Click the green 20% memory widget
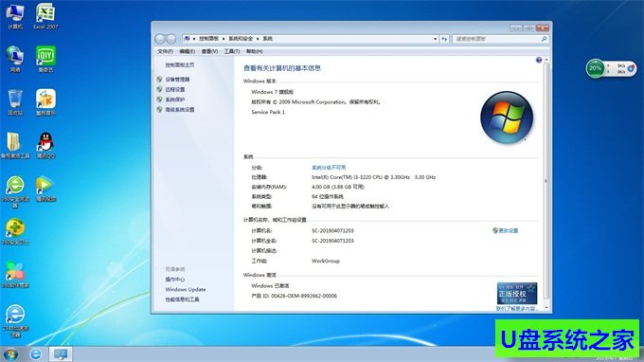The width and height of the screenshot is (644, 362). click(595, 68)
